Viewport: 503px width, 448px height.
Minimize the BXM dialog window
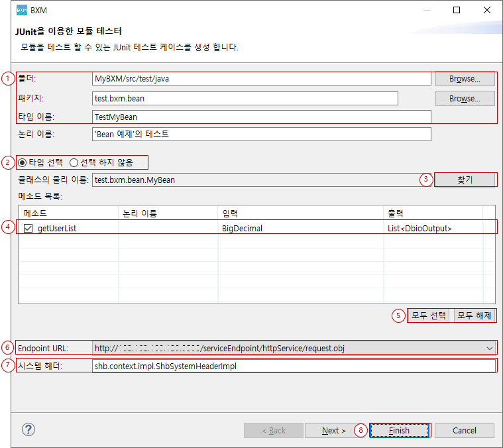pos(425,11)
